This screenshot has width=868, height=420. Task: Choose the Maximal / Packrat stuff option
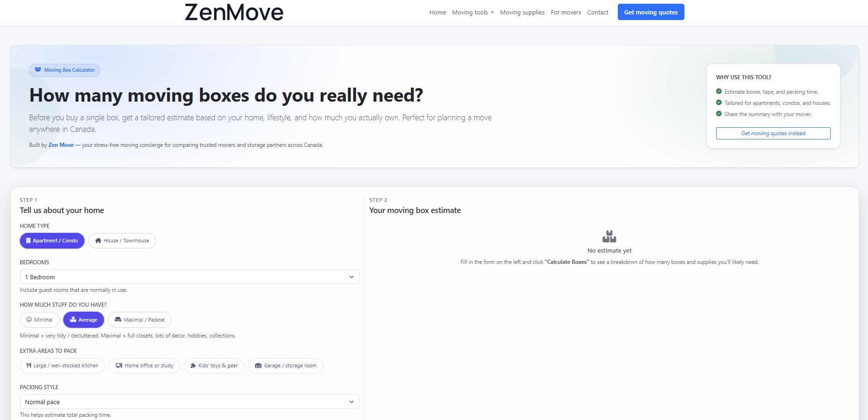pyautogui.click(x=139, y=320)
